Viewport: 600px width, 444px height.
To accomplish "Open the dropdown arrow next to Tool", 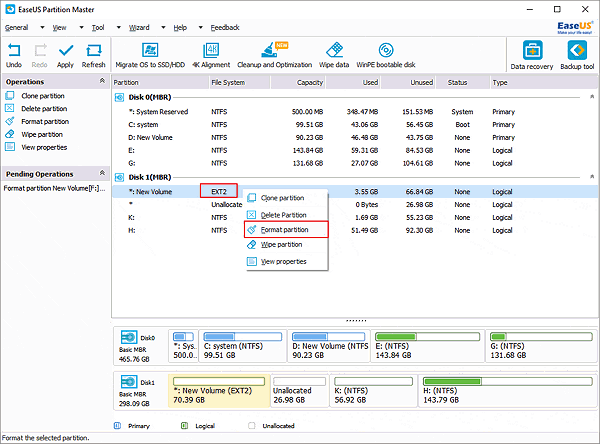I will click(x=119, y=28).
